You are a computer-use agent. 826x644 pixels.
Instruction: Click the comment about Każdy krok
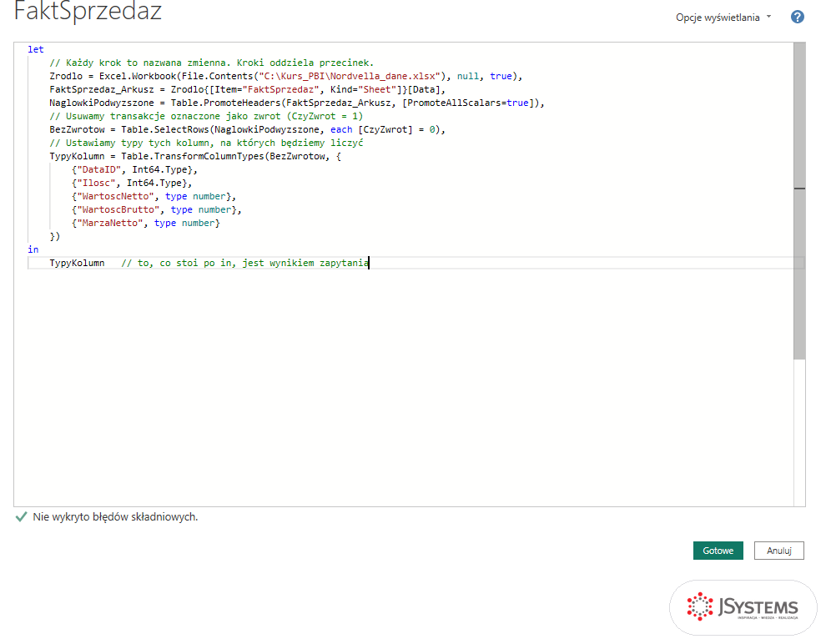(212, 63)
